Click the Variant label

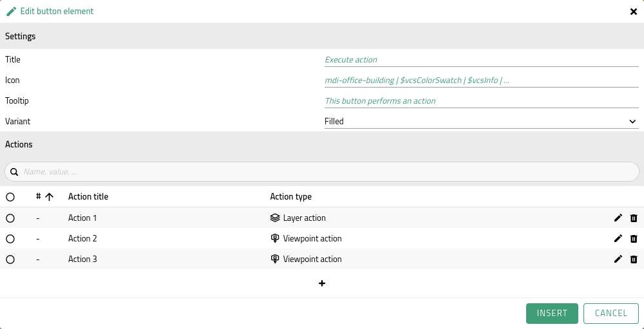click(x=17, y=121)
